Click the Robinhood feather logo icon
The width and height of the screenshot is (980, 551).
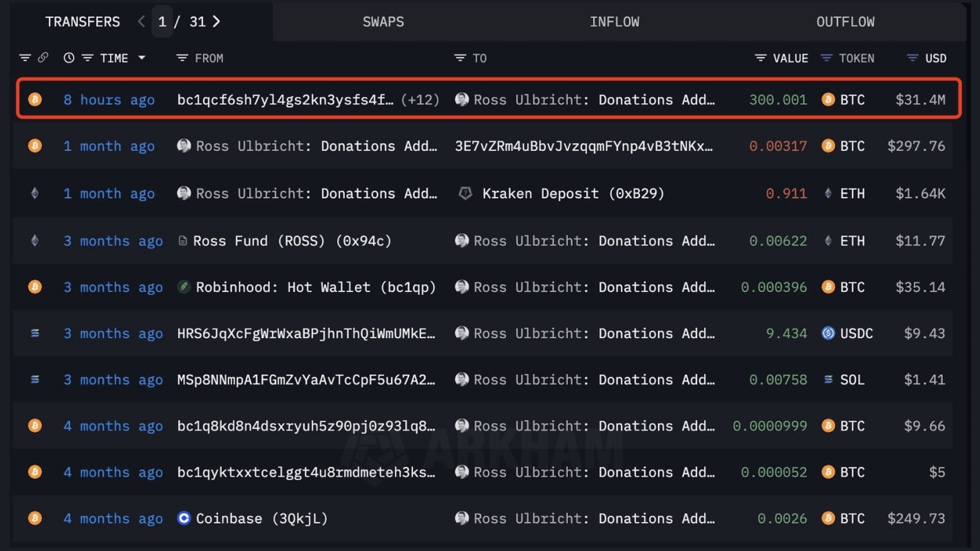[x=184, y=287]
